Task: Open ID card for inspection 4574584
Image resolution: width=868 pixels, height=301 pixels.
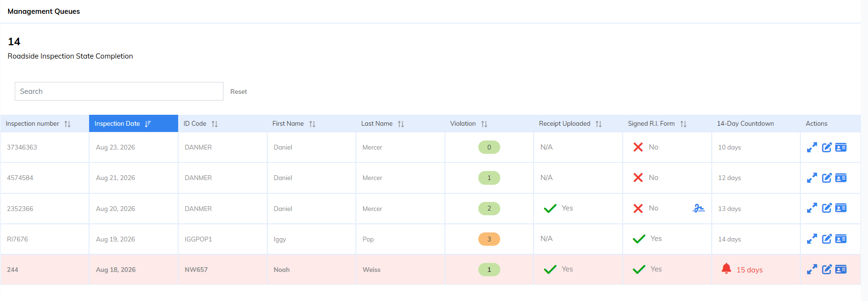Action: pyautogui.click(x=841, y=178)
